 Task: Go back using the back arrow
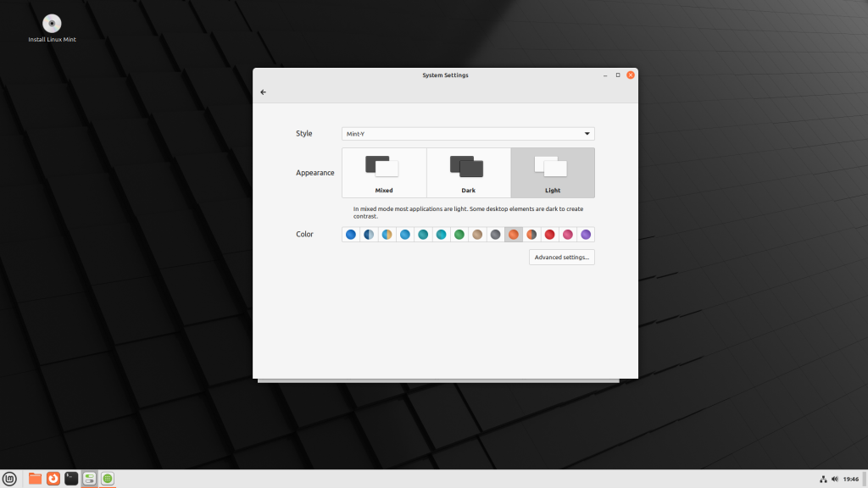[x=263, y=91]
